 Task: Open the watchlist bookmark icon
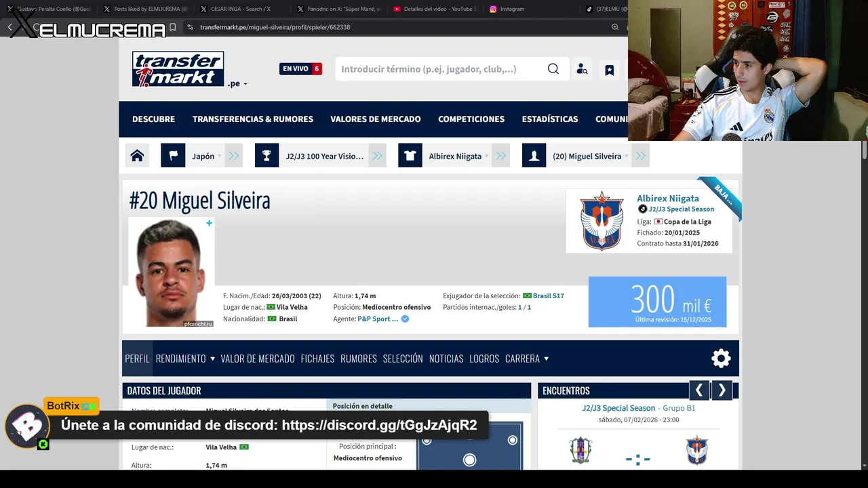pos(610,70)
